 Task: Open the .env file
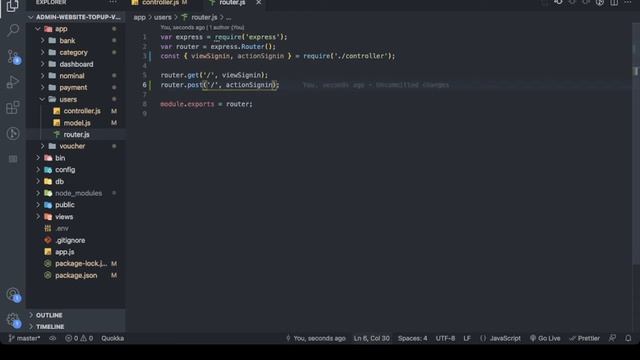[x=62, y=229]
